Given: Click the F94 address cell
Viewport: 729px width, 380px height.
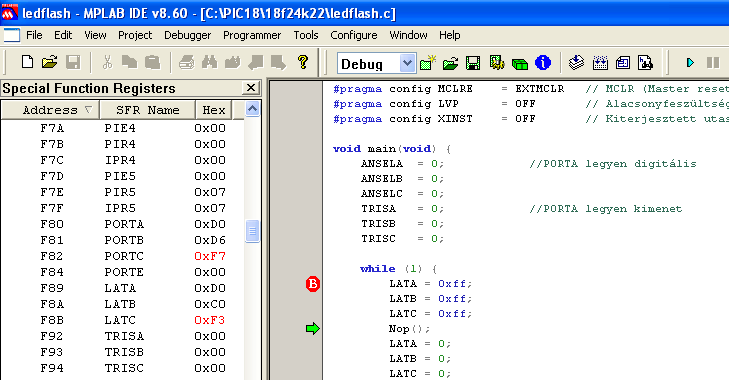Looking at the screenshot, I should (x=51, y=368).
